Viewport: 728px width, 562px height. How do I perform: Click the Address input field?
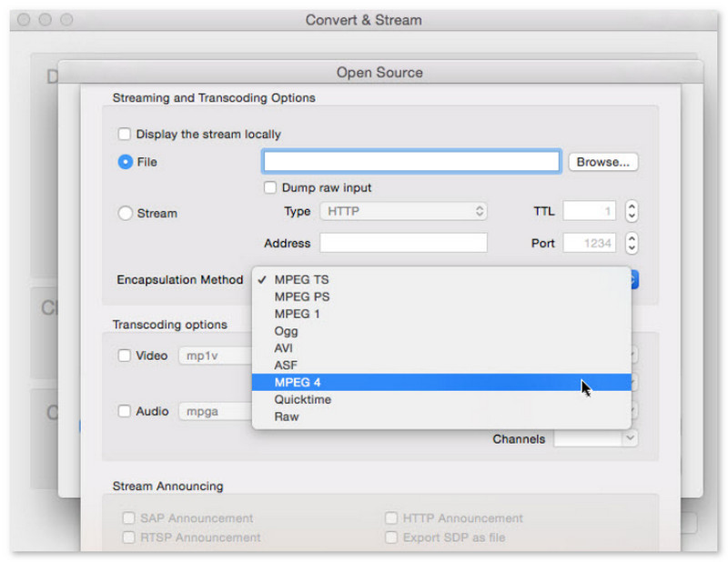point(404,242)
